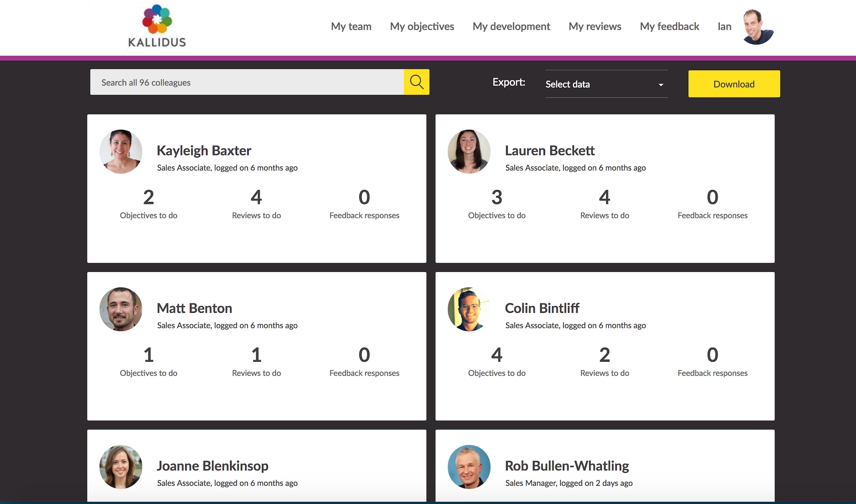Open the My team menu
Viewport: 856px width, 504px height.
point(351,26)
